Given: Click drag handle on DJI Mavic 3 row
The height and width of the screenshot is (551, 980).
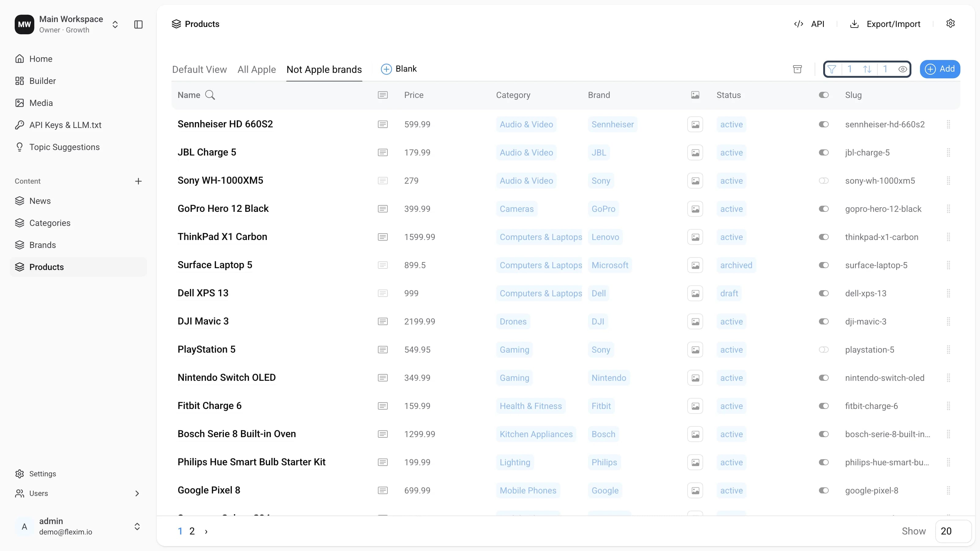Looking at the screenshot, I should [x=948, y=321].
